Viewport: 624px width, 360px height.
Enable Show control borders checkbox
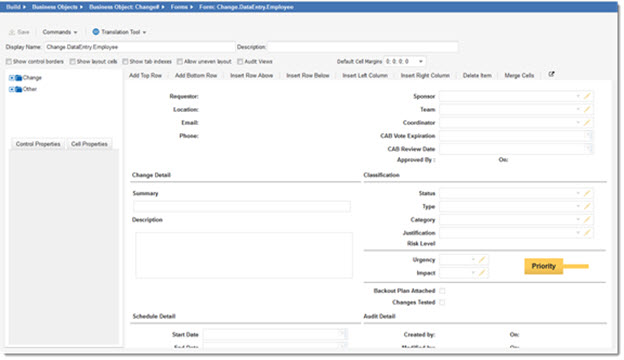[8, 62]
